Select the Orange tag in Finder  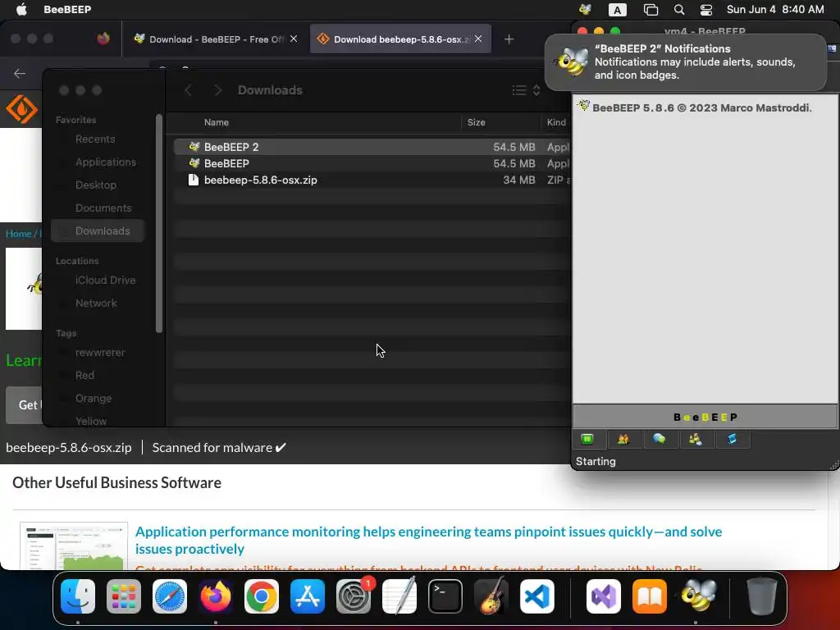94,399
